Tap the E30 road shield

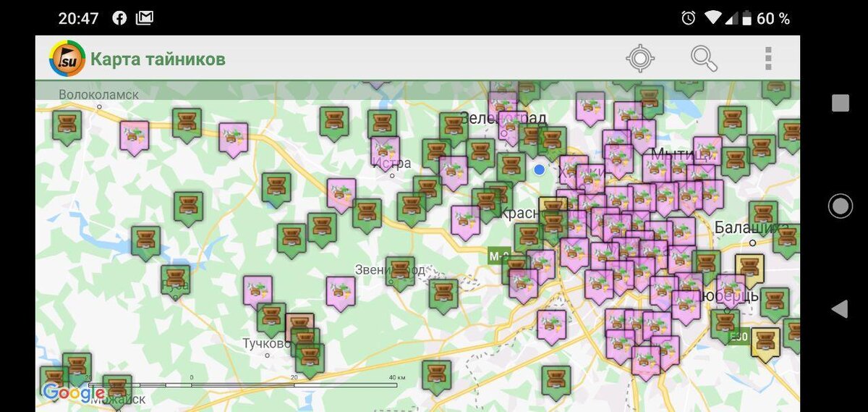[739, 337]
